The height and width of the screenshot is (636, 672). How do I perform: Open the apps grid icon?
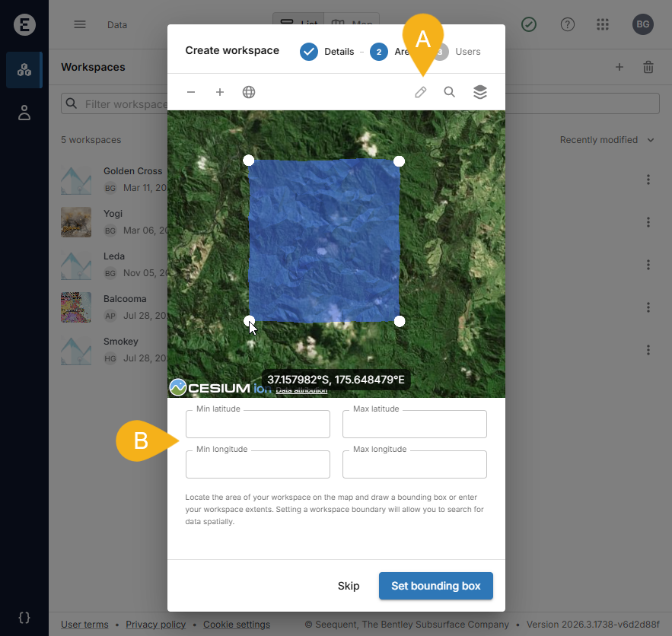(603, 24)
